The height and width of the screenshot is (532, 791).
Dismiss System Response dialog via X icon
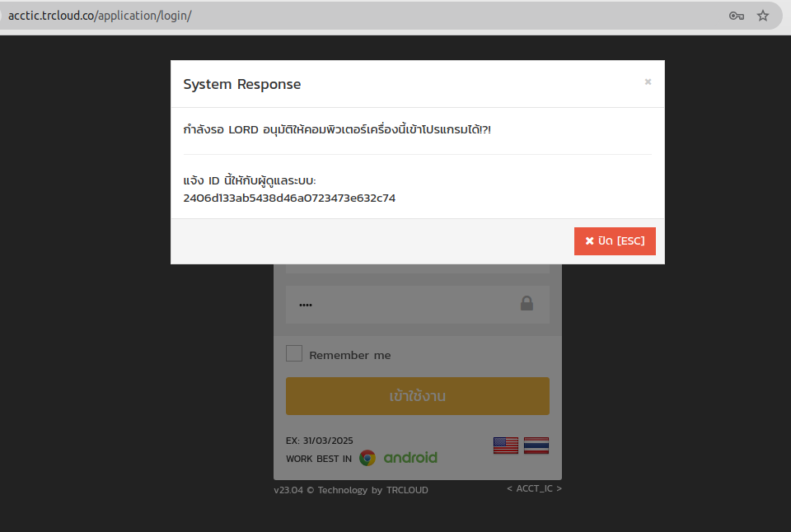tap(648, 82)
